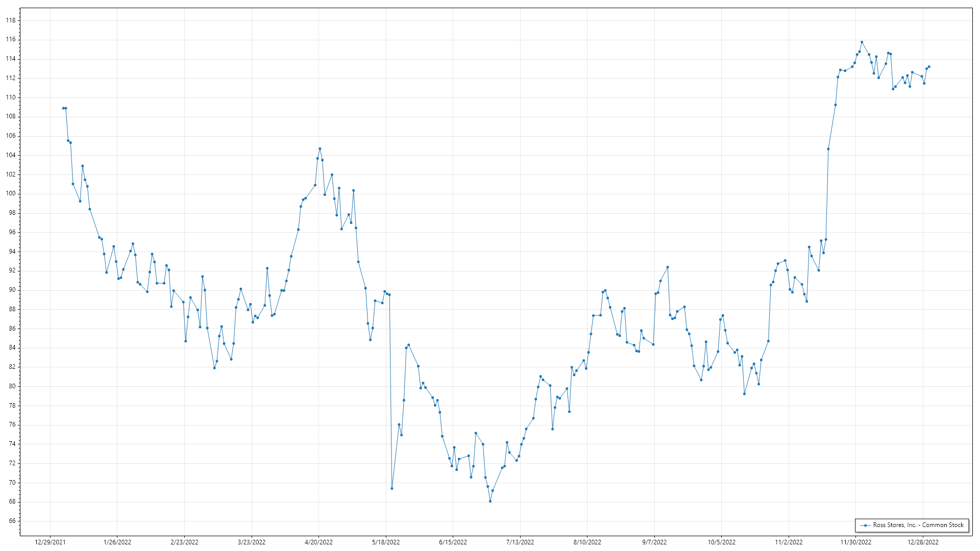Click the 11/30/2022 x-axis date label

[856, 542]
